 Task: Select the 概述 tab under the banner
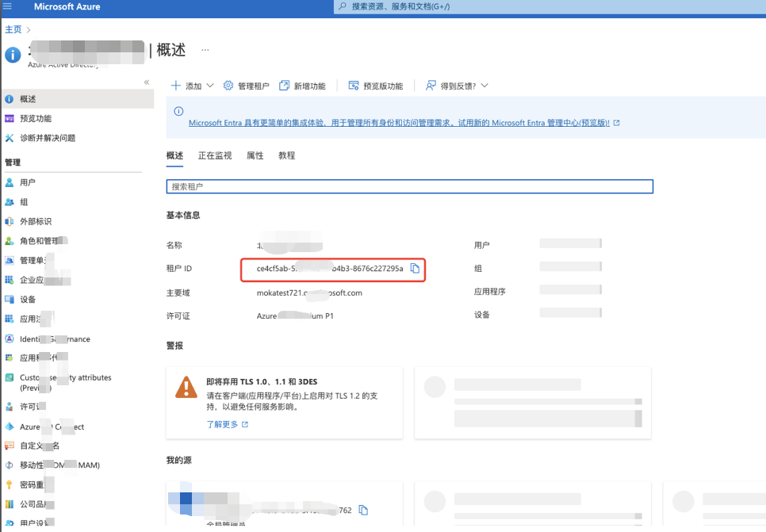(x=175, y=155)
